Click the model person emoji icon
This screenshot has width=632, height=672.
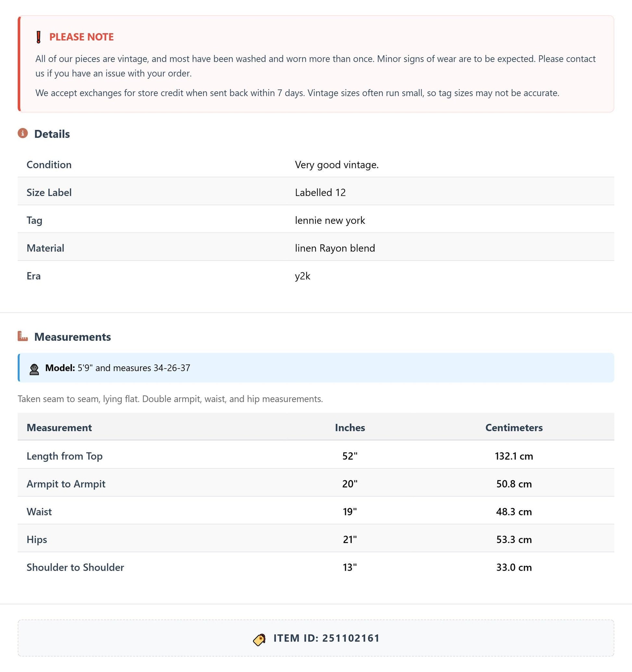coord(34,369)
